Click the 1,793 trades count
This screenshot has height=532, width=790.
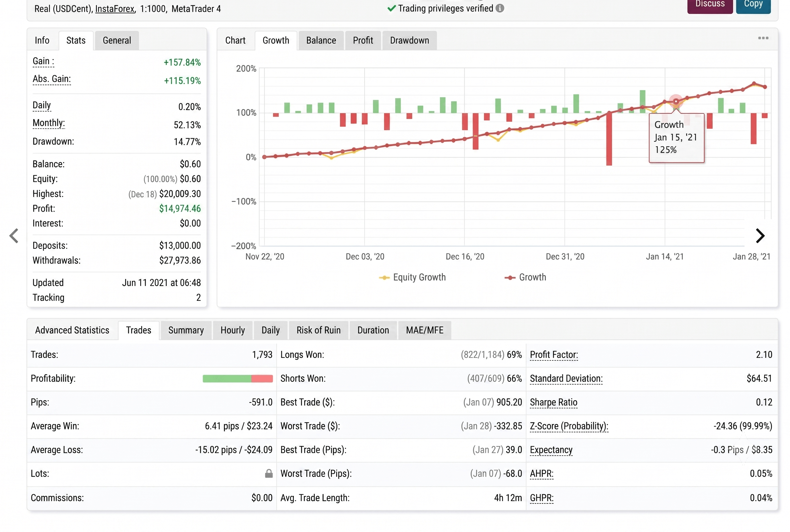click(262, 355)
